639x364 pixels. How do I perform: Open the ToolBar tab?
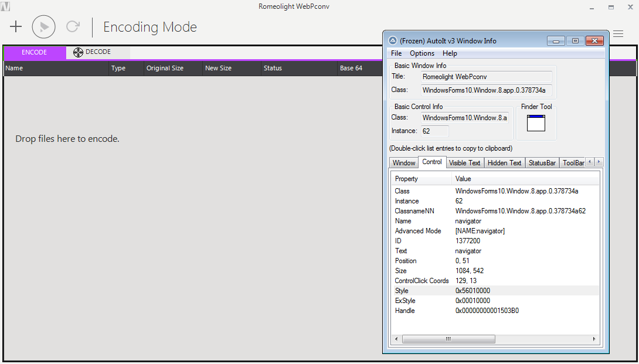click(573, 162)
